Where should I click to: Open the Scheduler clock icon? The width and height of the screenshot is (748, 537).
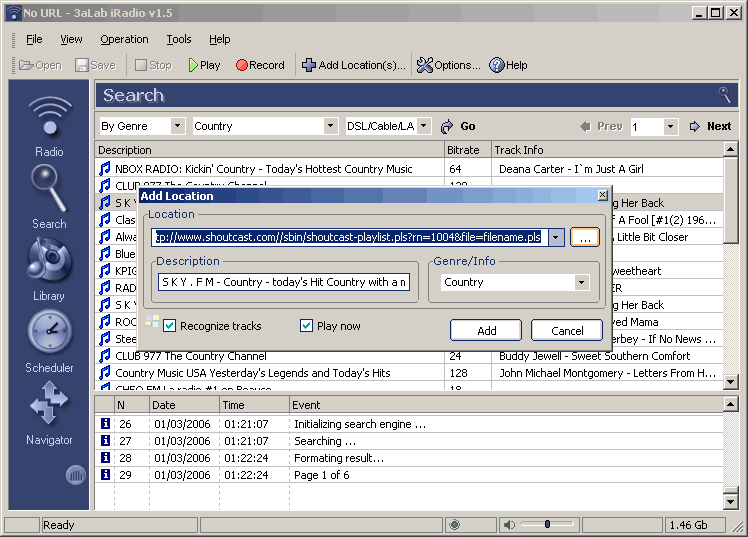[50, 331]
